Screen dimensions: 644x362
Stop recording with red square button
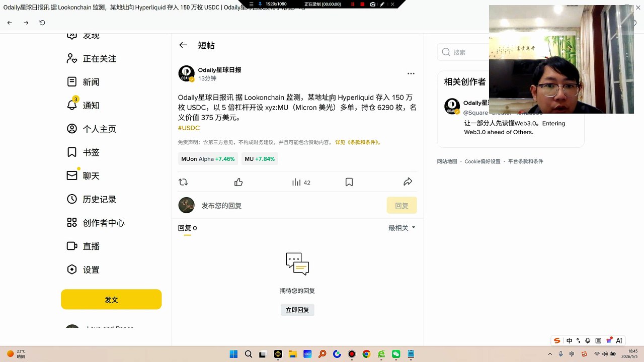tap(362, 4)
